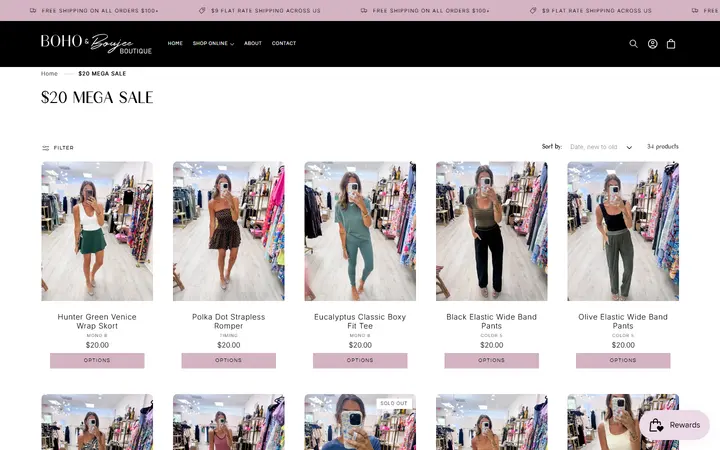The height and width of the screenshot is (450, 720).
Task: Open Eucalyptus Classic Boxy Fit Tee photo
Action: pos(360,231)
